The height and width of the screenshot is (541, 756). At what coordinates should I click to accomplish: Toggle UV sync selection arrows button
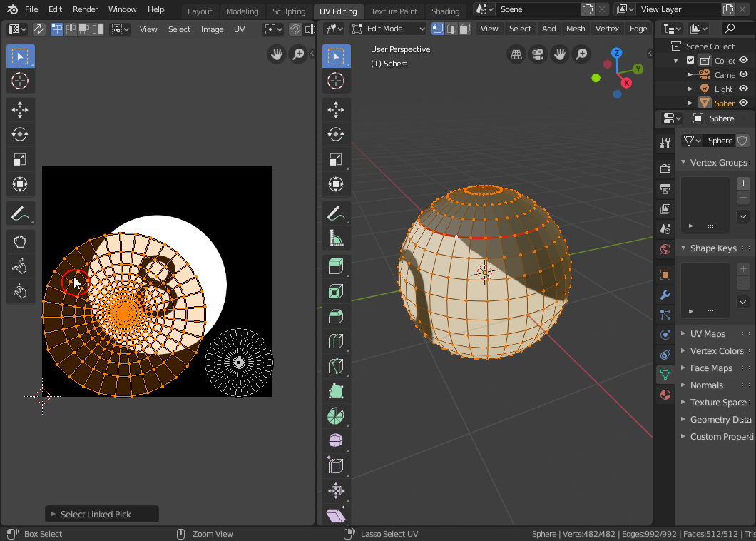point(39,29)
